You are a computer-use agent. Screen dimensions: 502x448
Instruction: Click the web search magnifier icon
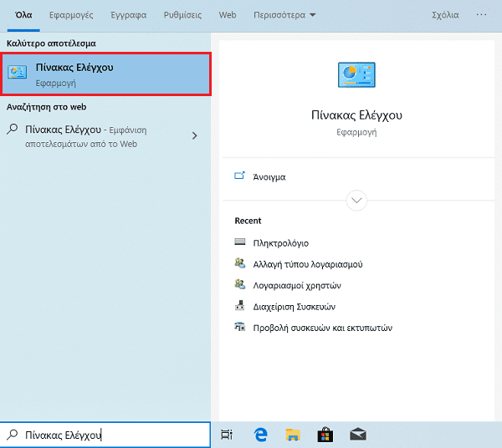[x=13, y=130]
